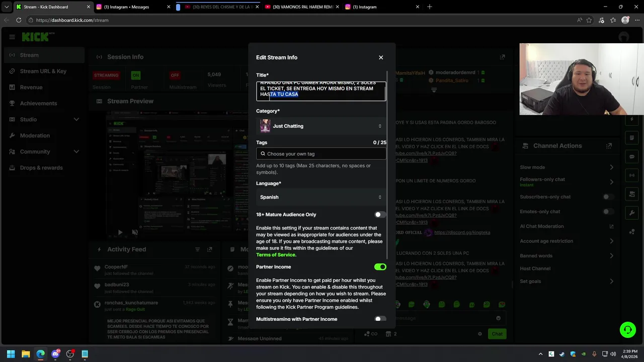Open Discord from the taskbar
Image resolution: width=644 pixels, height=362 pixels.
pos(55,354)
